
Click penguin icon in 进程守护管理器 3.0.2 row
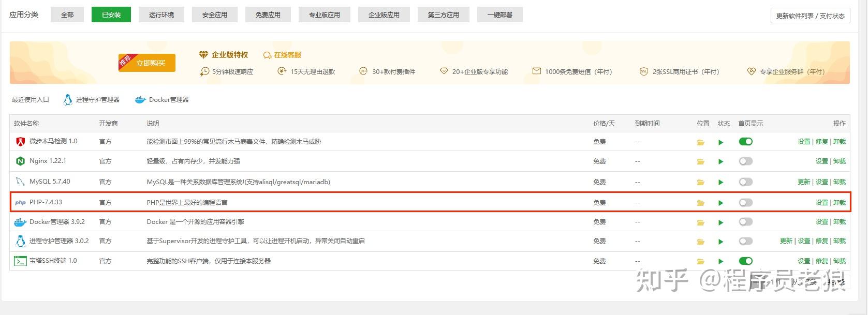(20, 241)
